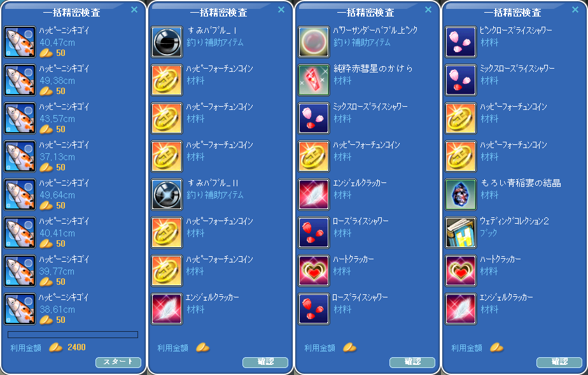Close the first 一括精密検査 panel
588x375 pixels.
click(x=134, y=10)
